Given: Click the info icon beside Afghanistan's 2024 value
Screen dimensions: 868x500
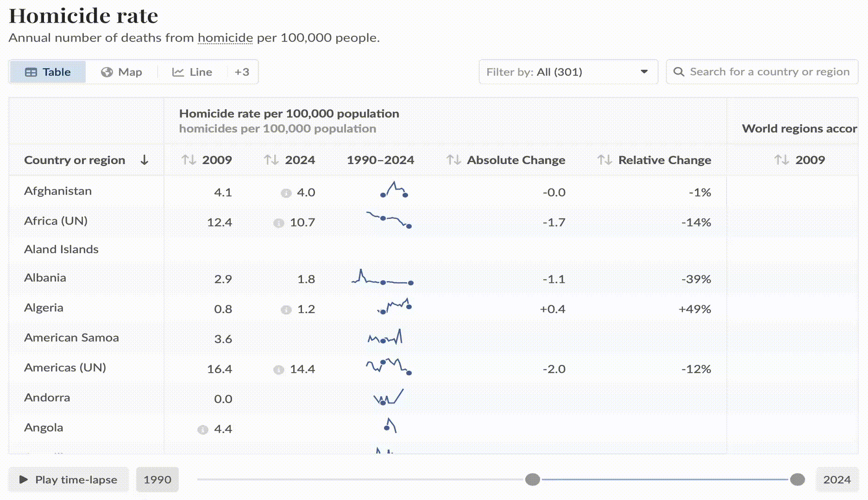Looking at the screenshot, I should (286, 193).
